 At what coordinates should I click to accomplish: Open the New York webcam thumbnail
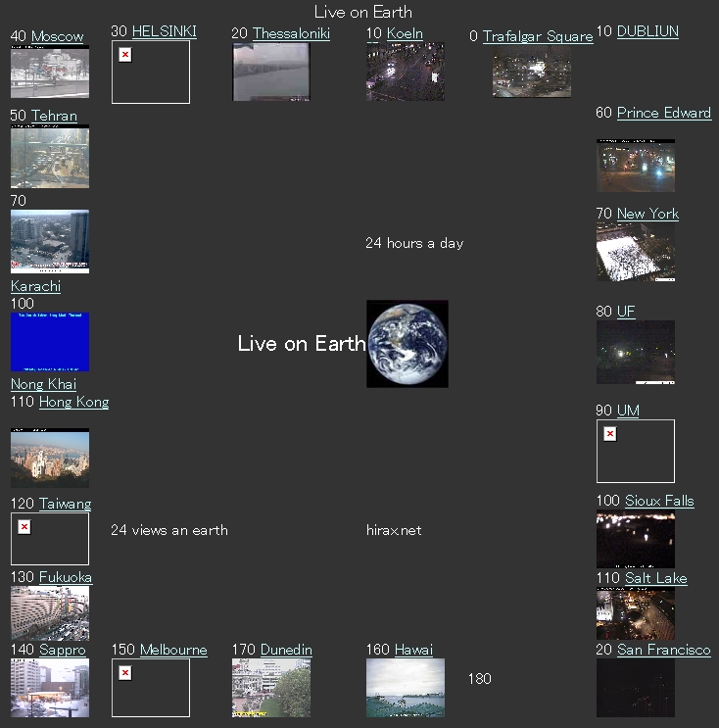(635, 252)
